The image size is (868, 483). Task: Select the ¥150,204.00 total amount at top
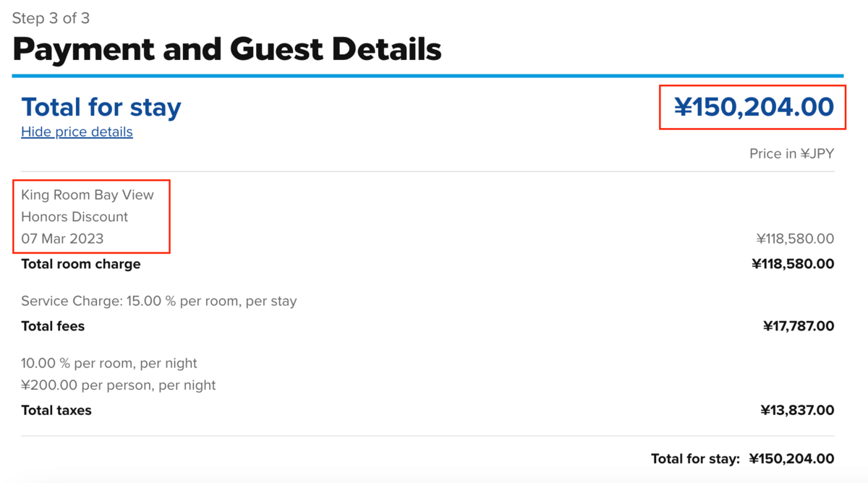754,107
